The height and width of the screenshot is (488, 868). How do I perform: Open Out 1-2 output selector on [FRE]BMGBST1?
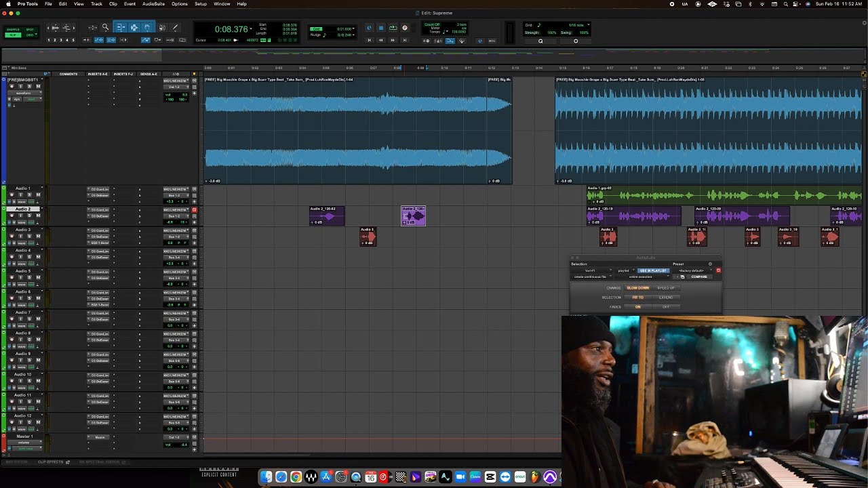point(176,87)
